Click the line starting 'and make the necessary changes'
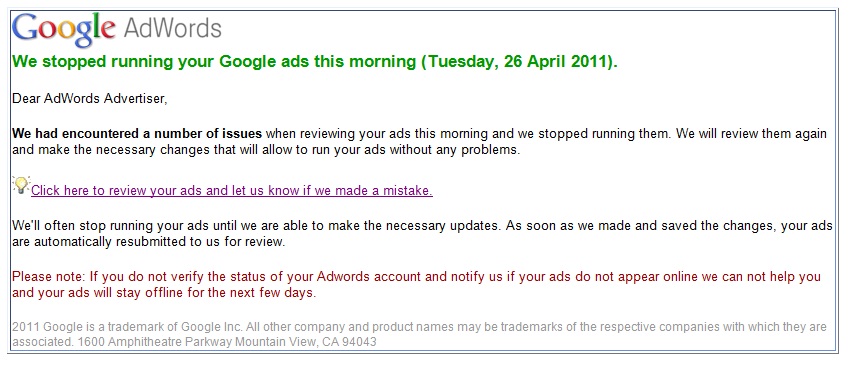 (x=266, y=151)
